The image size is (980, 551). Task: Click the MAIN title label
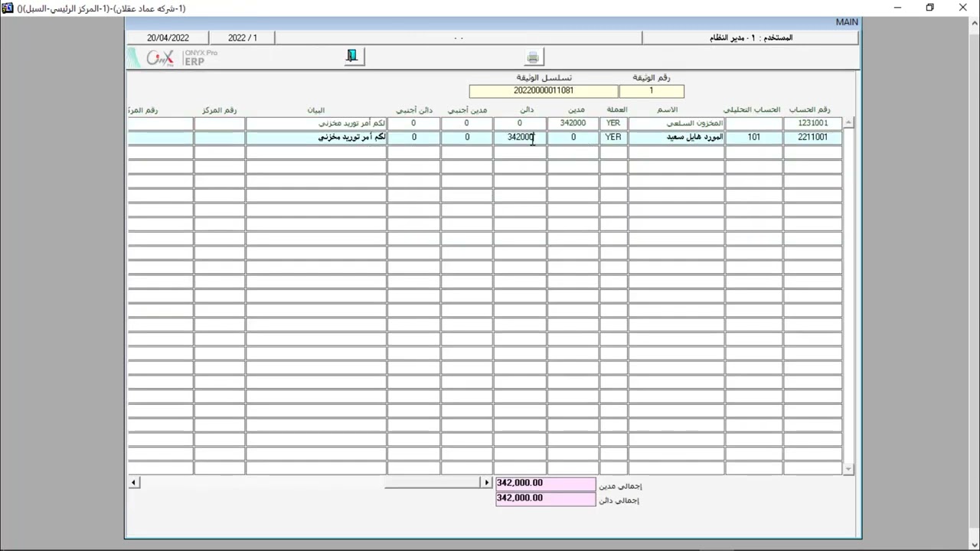(x=847, y=22)
